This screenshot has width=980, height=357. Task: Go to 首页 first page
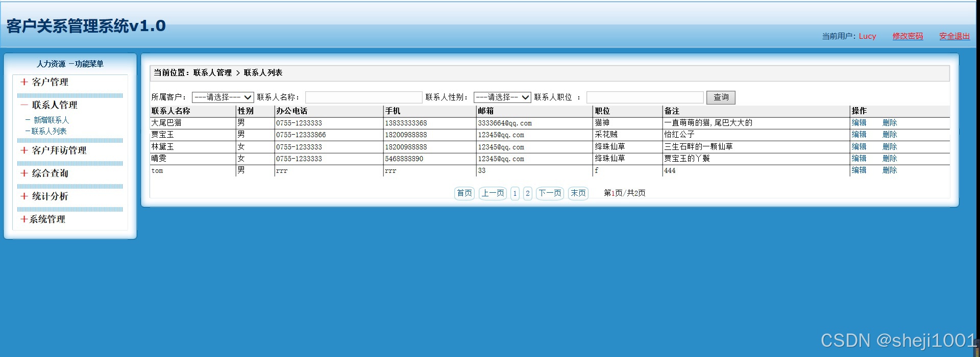click(x=464, y=193)
